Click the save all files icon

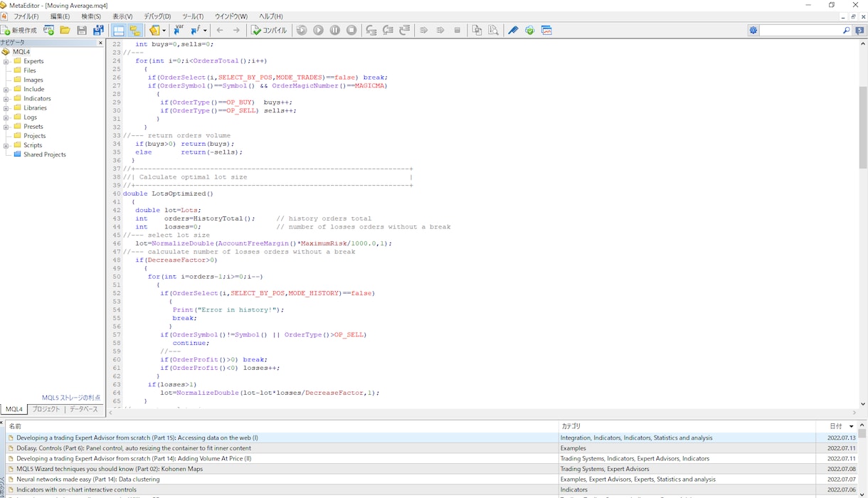(x=98, y=31)
